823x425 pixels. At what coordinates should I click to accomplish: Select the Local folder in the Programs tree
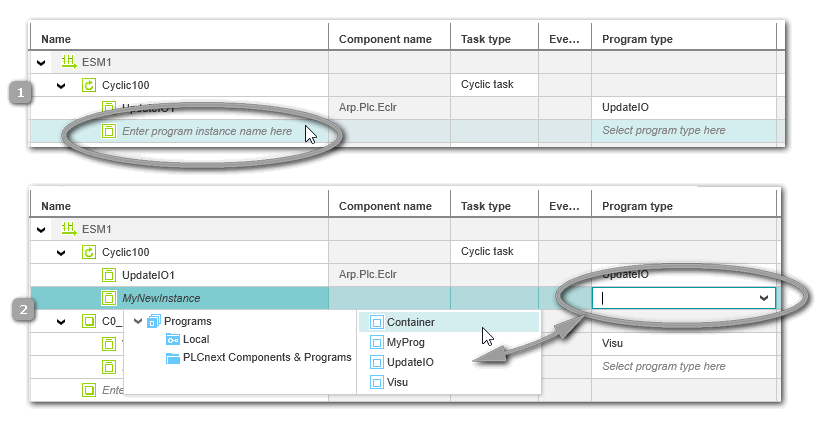195,339
